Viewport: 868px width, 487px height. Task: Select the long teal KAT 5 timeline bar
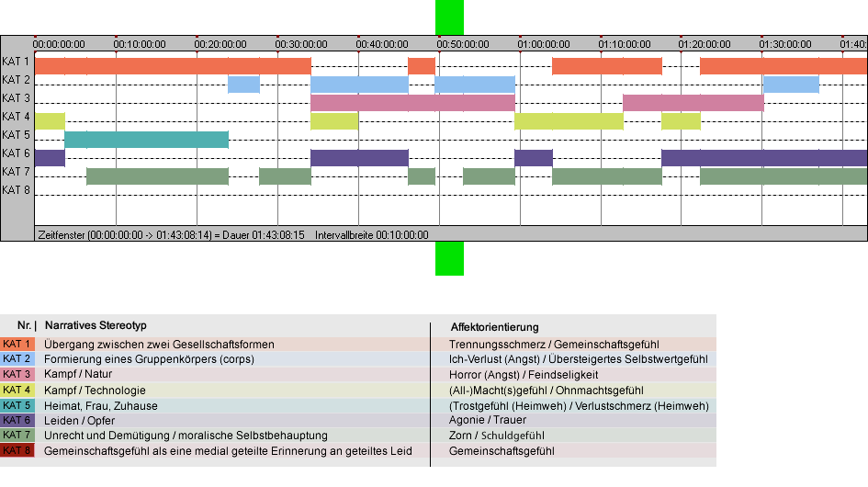point(147,140)
